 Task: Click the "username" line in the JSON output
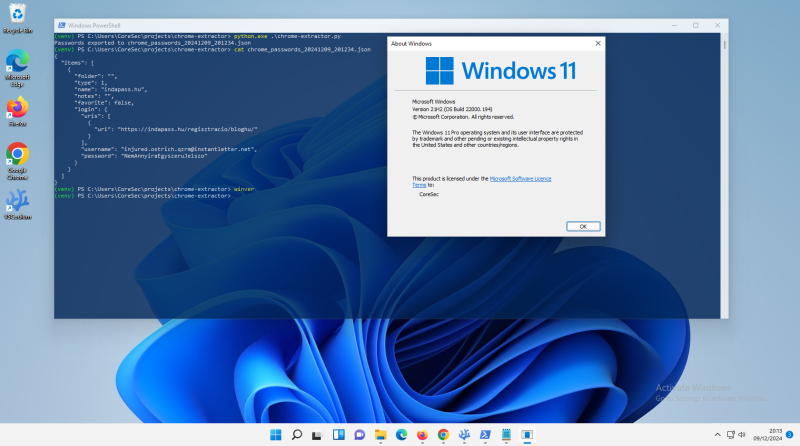(169, 150)
